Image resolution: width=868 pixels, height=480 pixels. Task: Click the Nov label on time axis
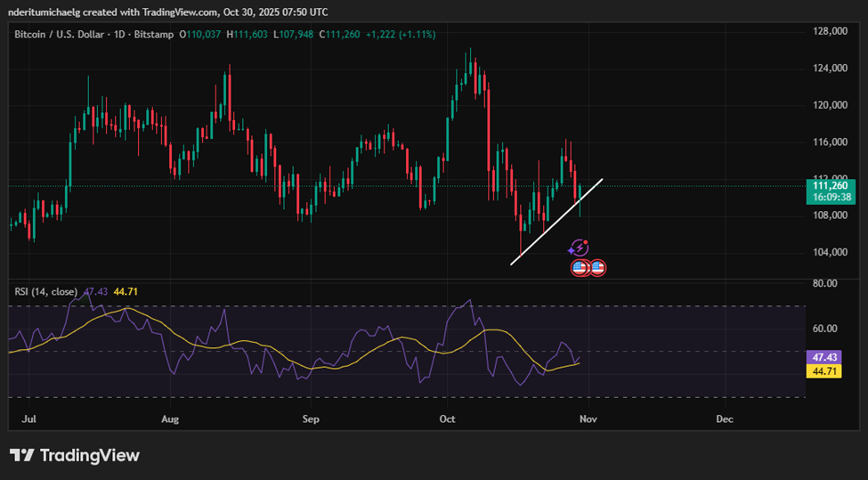(588, 419)
